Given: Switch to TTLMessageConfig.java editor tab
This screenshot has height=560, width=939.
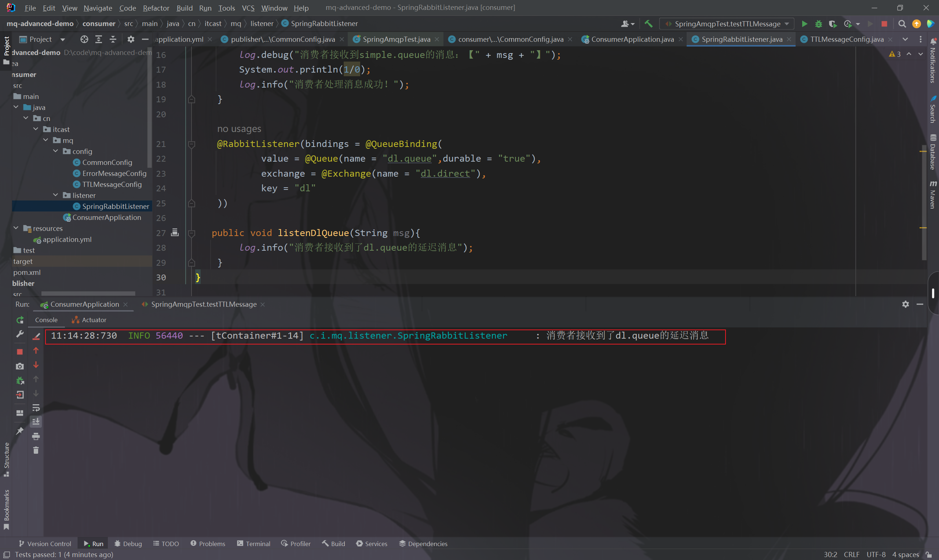Looking at the screenshot, I should [846, 39].
